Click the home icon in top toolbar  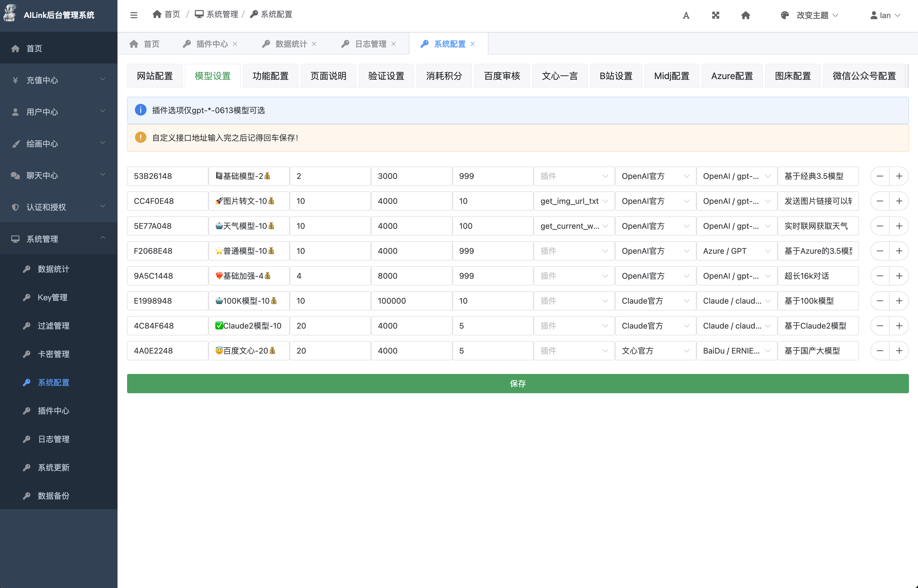745,15
